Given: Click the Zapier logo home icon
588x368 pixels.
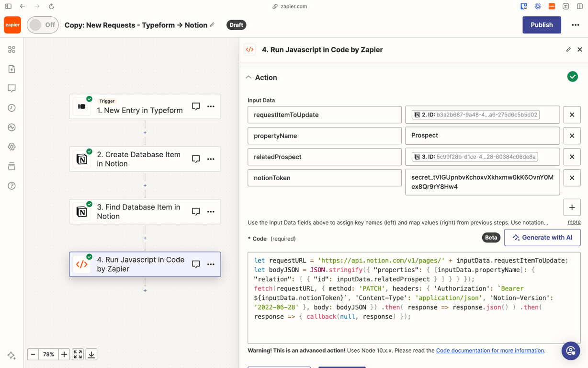Looking at the screenshot, I should pyautogui.click(x=12, y=25).
